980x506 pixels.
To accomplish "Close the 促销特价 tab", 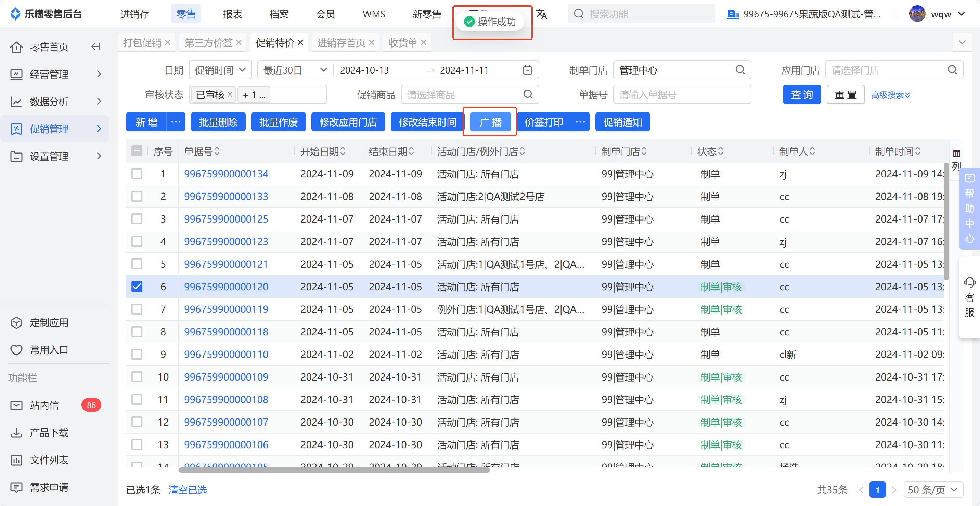I will click(x=300, y=43).
